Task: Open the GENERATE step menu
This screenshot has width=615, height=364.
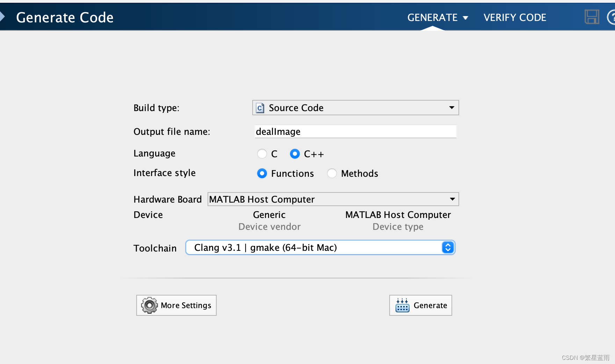Action: click(x=437, y=17)
